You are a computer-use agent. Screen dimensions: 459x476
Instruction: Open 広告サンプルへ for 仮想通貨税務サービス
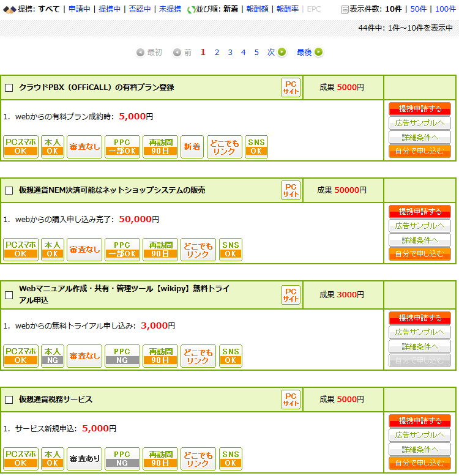(420, 435)
